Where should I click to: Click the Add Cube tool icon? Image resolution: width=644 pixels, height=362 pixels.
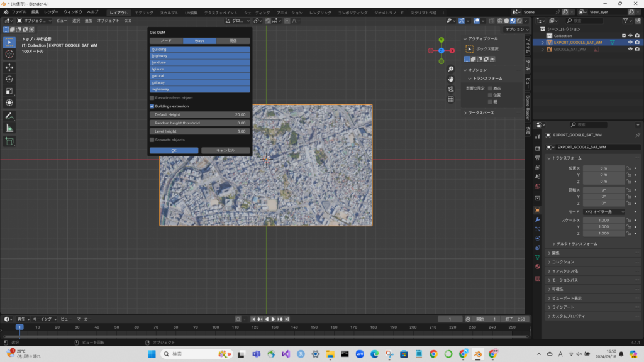pos(9,141)
